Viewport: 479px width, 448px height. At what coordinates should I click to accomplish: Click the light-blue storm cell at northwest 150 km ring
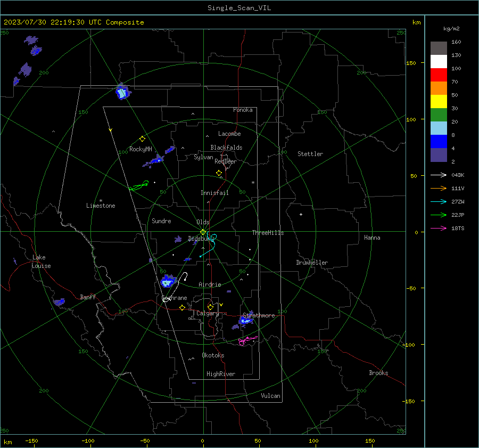click(x=123, y=92)
